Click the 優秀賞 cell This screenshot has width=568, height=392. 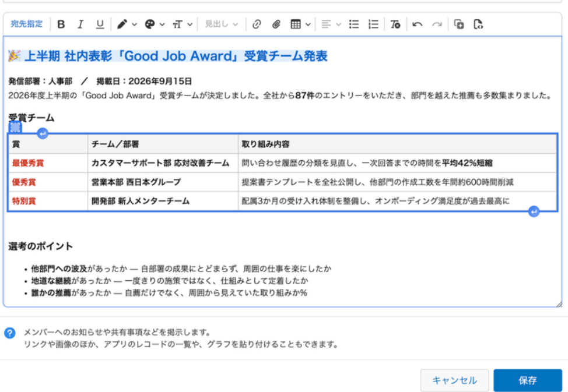point(48,182)
